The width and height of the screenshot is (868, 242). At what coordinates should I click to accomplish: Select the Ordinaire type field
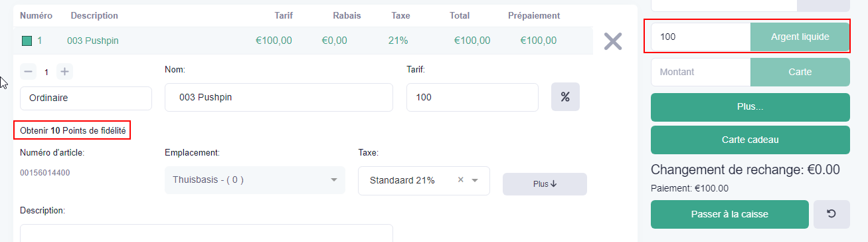point(86,97)
